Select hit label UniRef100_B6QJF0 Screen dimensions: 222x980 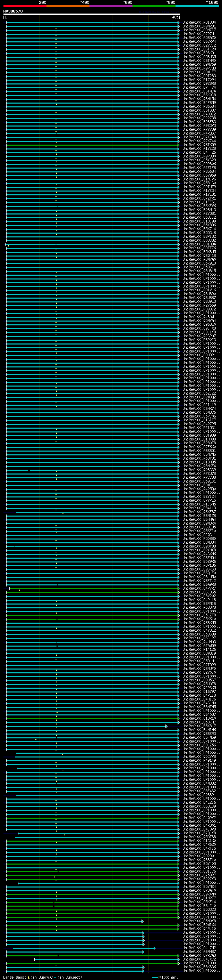(199, 573)
